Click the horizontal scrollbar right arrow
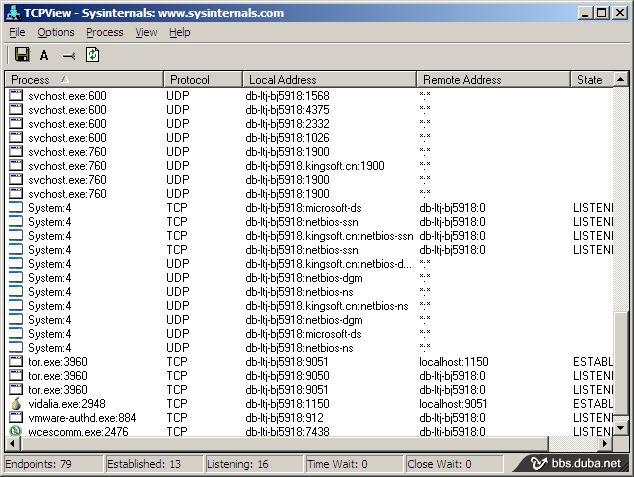 point(605,443)
